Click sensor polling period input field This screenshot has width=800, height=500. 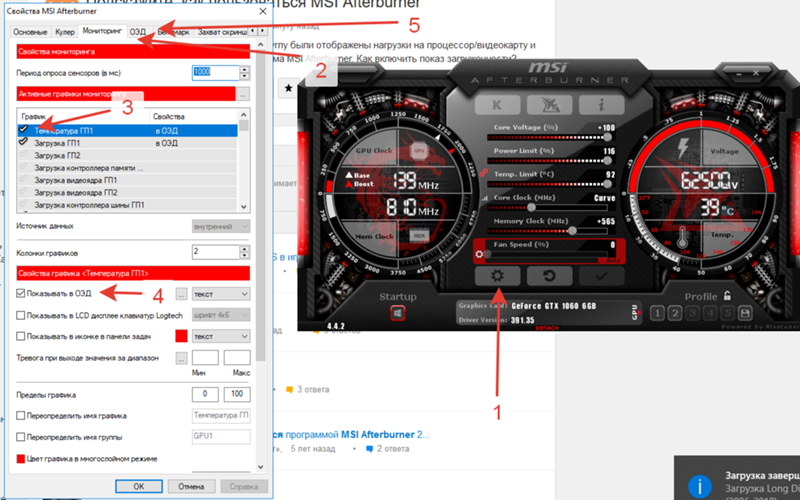[216, 72]
